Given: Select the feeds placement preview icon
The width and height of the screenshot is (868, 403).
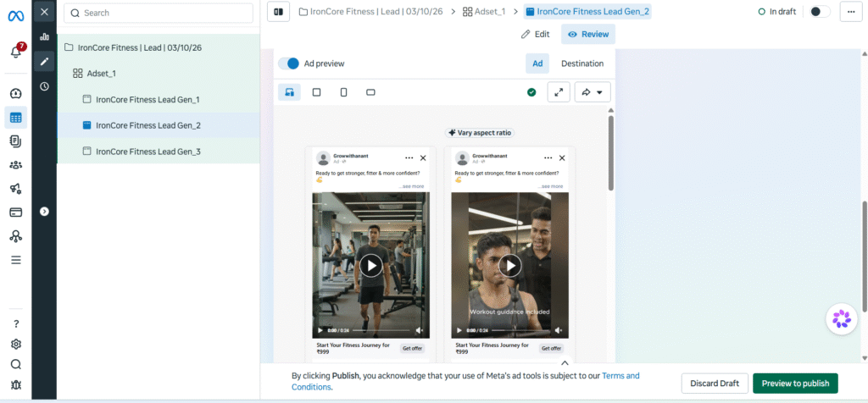Looking at the screenshot, I should 290,92.
